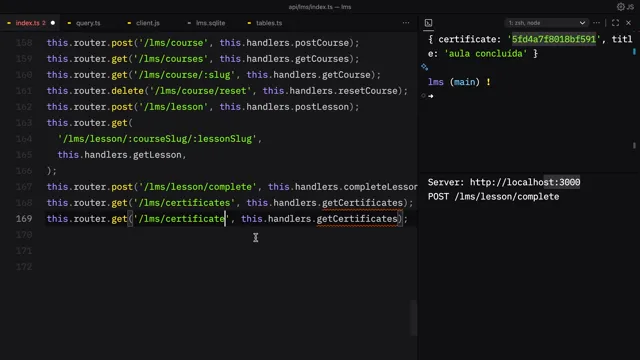Click getCourses handler on line 159
Screen dimensions: 640x360
pyautogui.click(x=322, y=59)
